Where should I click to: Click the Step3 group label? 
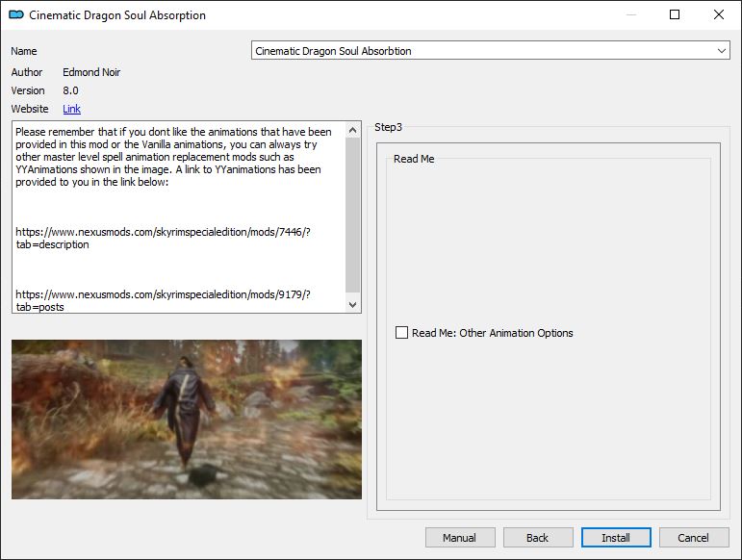pos(388,127)
